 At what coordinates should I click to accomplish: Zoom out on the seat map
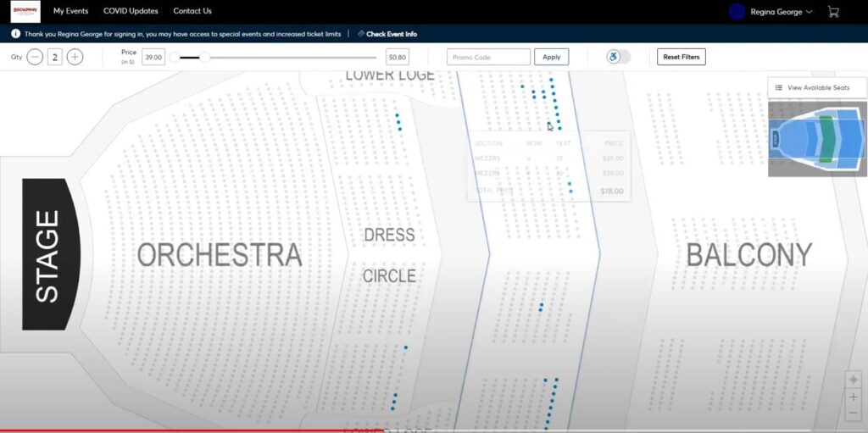(854, 414)
